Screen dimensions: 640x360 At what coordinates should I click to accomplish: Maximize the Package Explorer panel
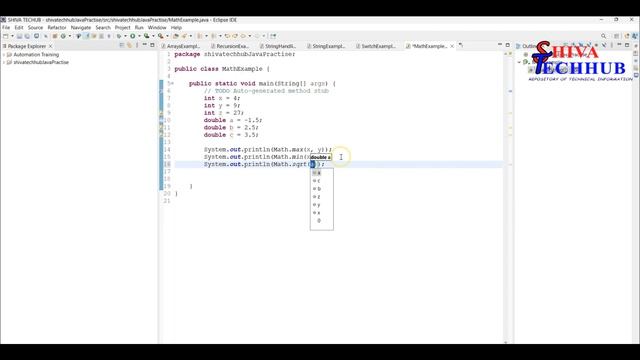click(x=152, y=45)
